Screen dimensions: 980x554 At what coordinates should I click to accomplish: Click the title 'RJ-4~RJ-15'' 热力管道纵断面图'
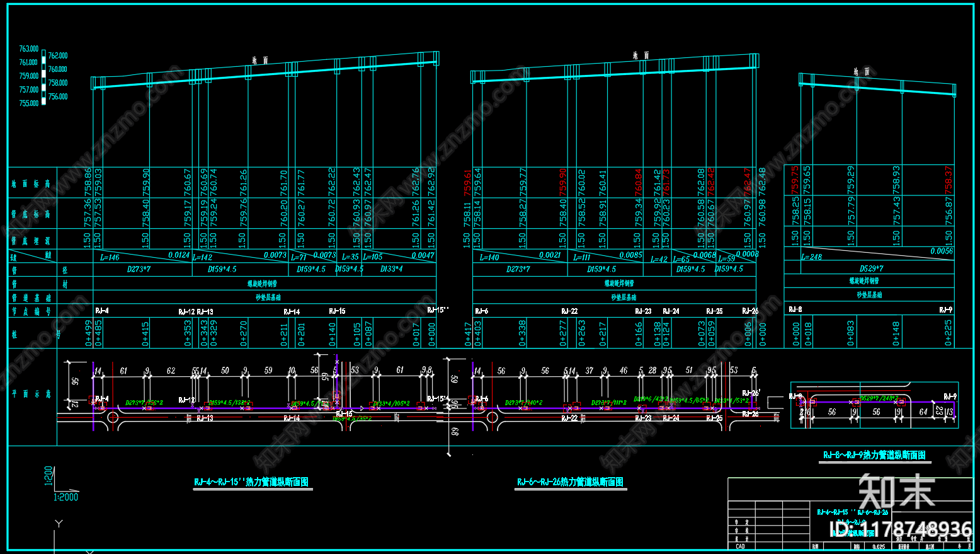click(251, 482)
